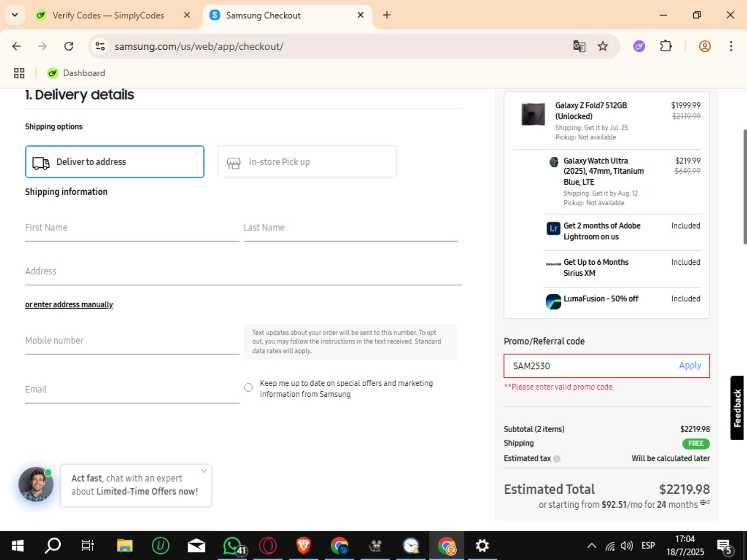Screen dimensions: 747x560
Task: Switch to Verify Codes — SimplyCodes tab
Action: (108, 15)
